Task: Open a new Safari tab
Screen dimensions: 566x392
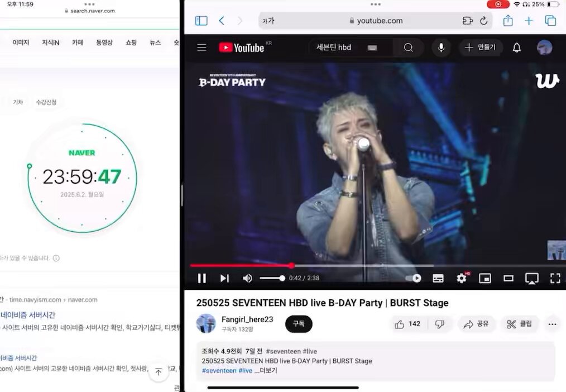Action: click(529, 21)
